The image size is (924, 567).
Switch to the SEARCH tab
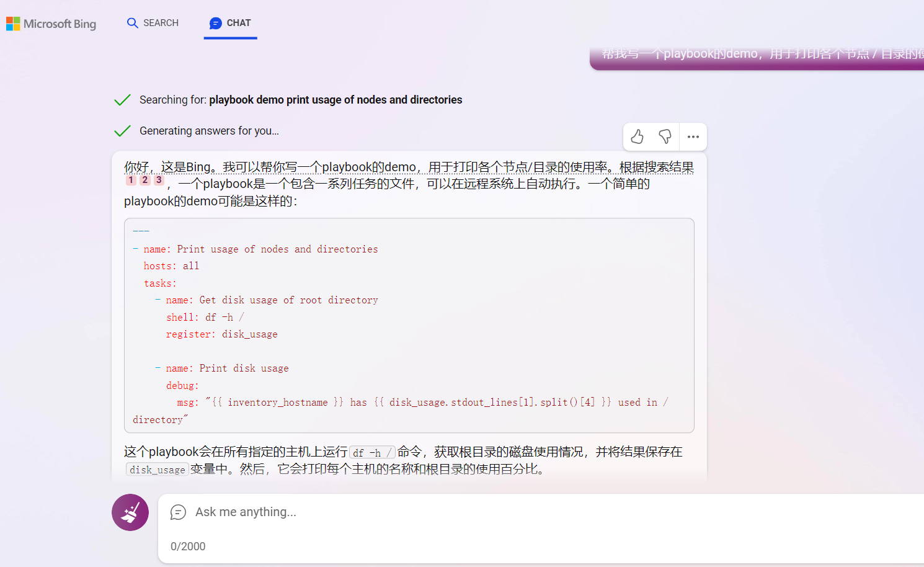pyautogui.click(x=161, y=23)
